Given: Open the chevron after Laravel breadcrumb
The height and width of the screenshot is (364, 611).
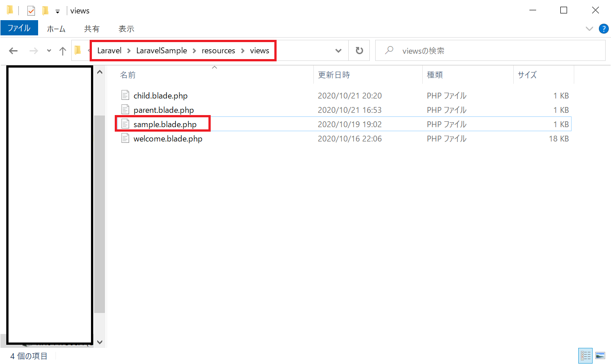Looking at the screenshot, I should pos(129,51).
